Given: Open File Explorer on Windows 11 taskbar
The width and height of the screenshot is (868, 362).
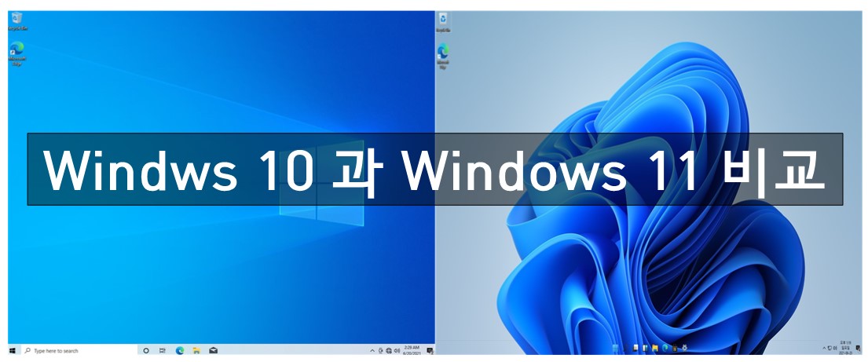Looking at the screenshot, I should coord(655,348).
